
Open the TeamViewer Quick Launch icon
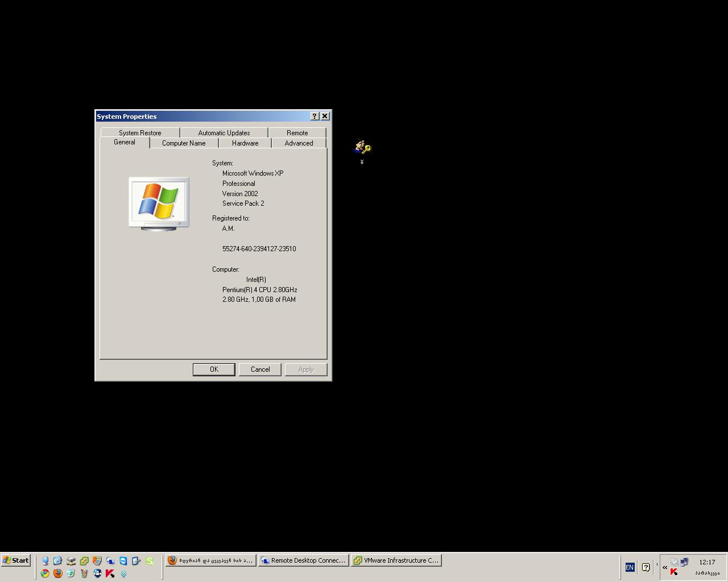pyautogui.click(x=123, y=561)
